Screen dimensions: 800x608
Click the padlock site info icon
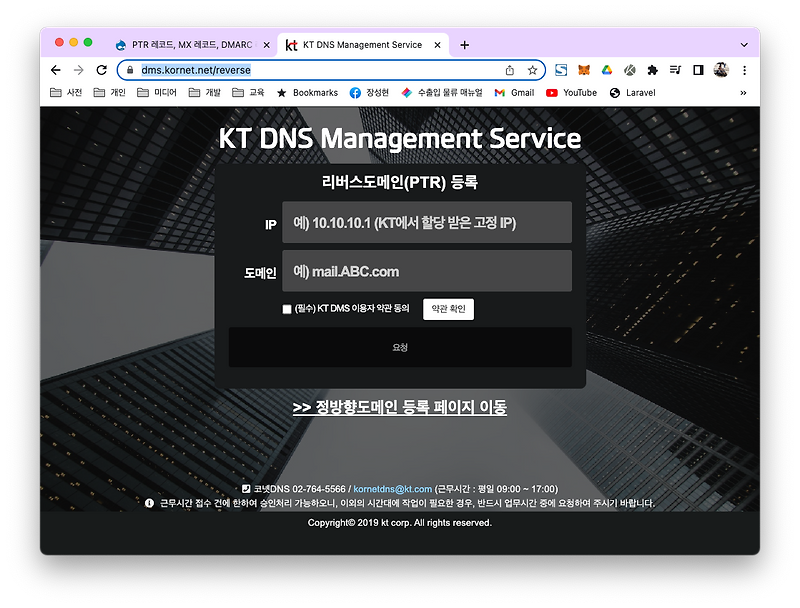tap(130, 70)
